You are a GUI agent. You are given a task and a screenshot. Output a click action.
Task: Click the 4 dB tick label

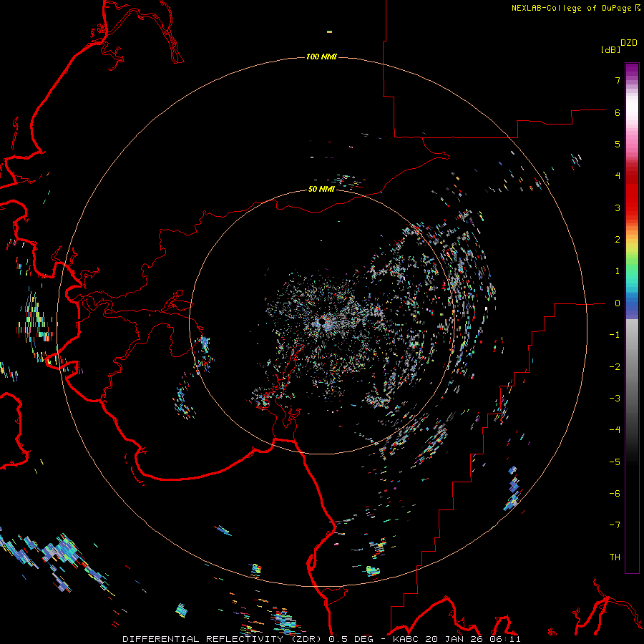tap(618, 176)
